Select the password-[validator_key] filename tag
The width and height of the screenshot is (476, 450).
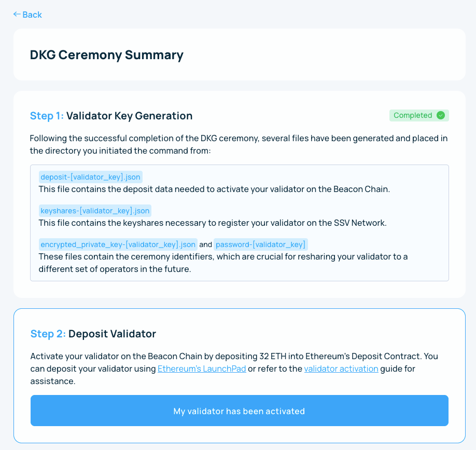[x=261, y=244]
